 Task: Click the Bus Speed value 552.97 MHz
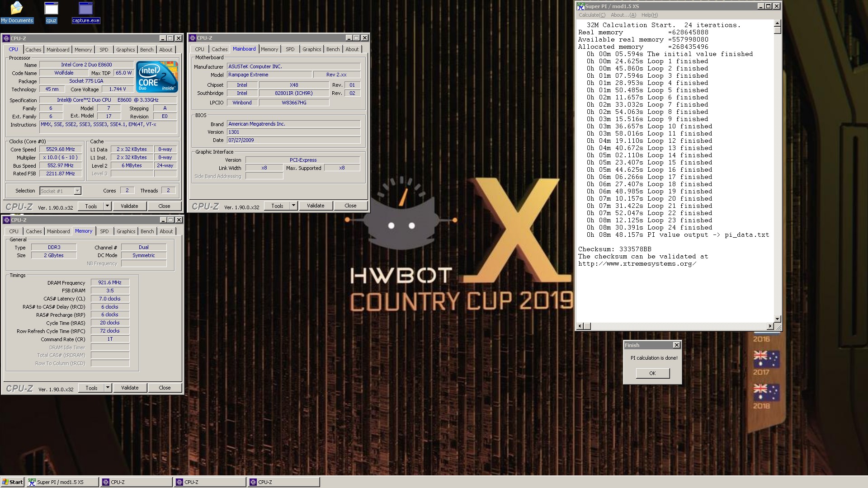pos(61,166)
